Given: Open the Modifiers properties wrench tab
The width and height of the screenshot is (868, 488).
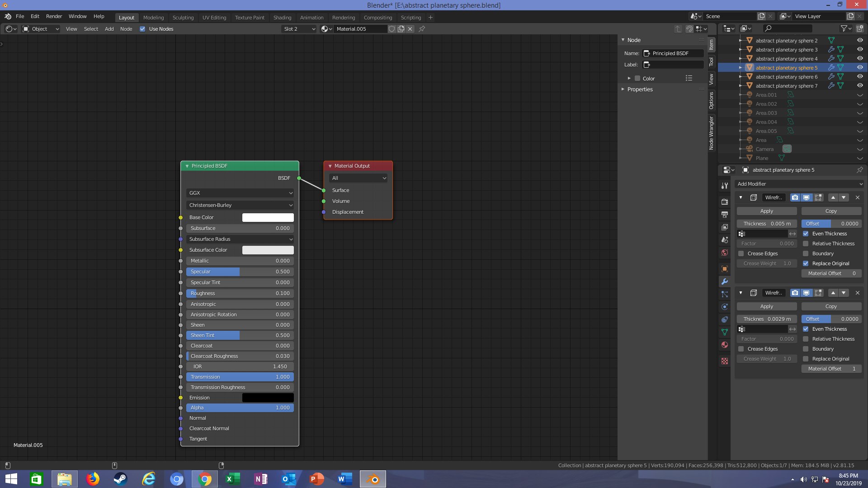Looking at the screenshot, I should (725, 282).
